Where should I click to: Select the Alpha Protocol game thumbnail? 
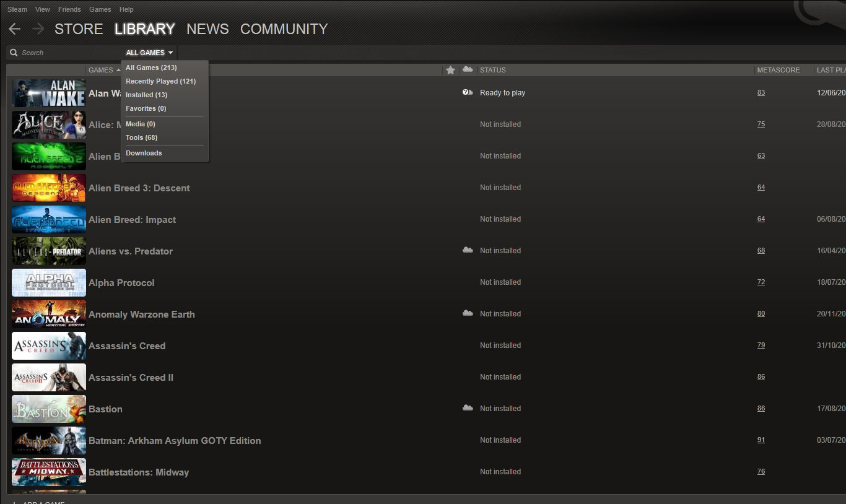tap(49, 283)
